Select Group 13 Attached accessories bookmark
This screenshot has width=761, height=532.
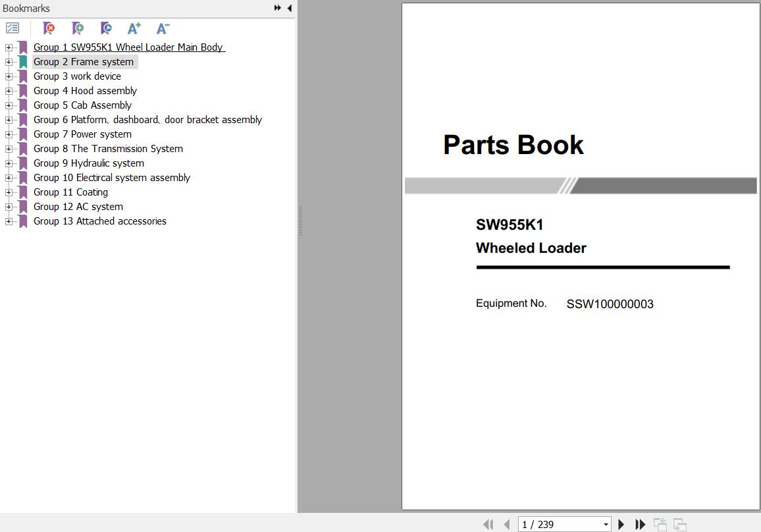click(100, 221)
